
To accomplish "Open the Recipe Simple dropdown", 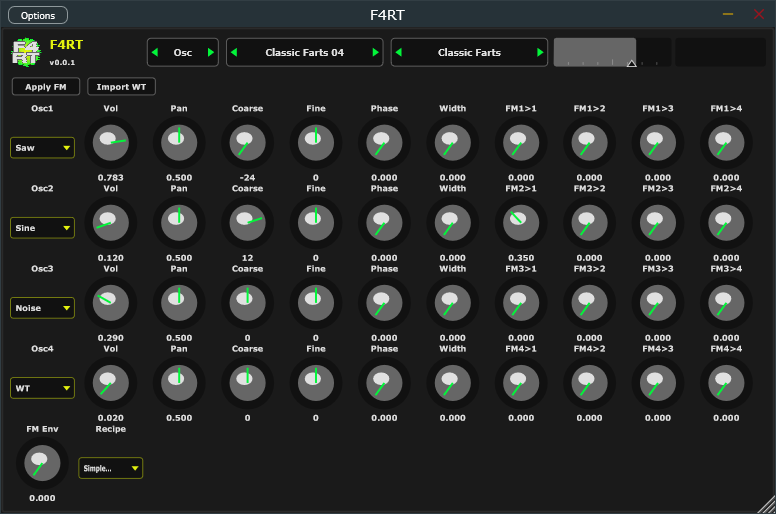I will point(111,468).
